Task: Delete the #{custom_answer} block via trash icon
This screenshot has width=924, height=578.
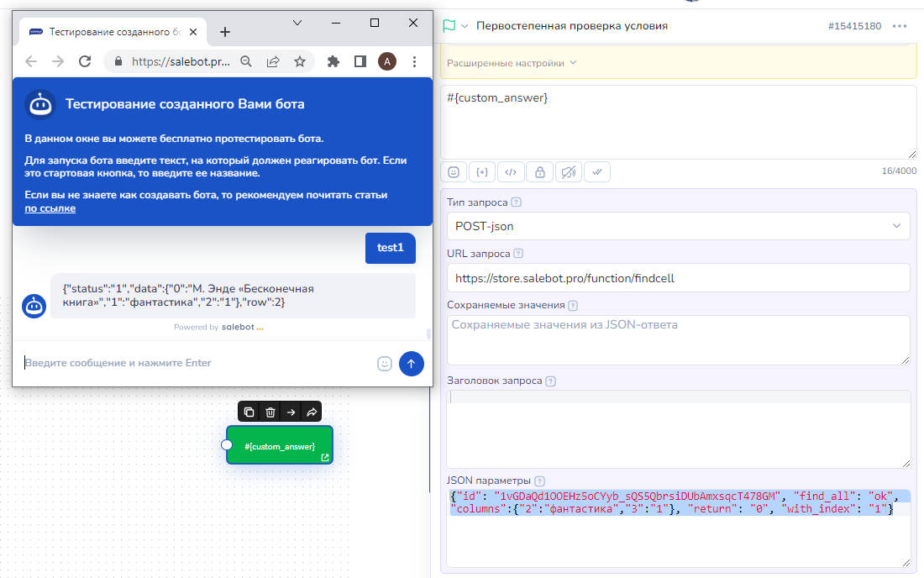Action: tap(270, 412)
